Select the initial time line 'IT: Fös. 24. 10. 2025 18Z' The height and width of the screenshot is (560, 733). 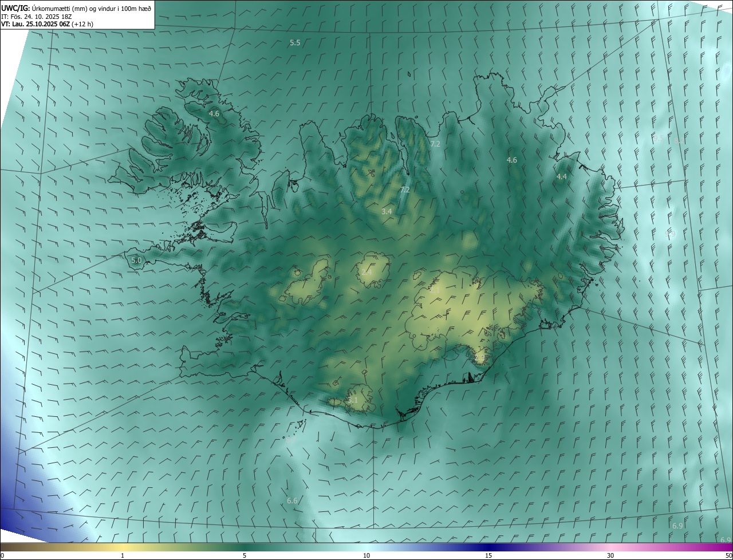(x=37, y=16)
